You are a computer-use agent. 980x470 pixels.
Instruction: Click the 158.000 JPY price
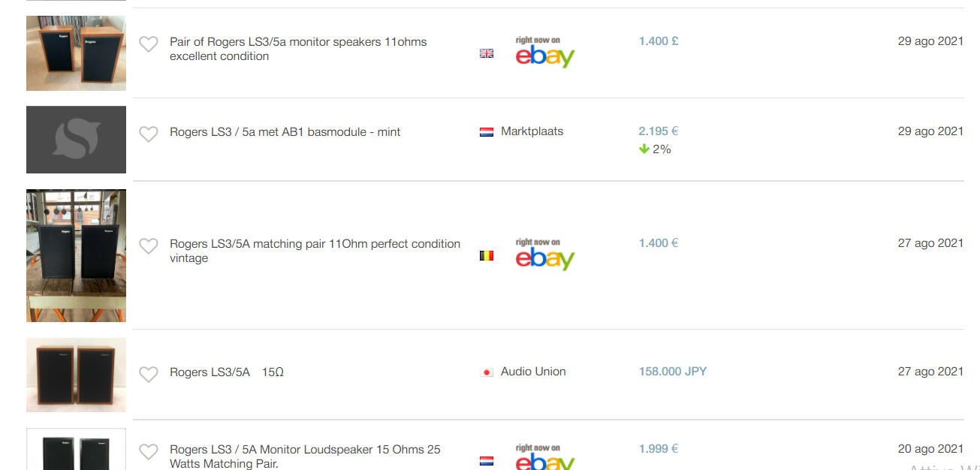(x=672, y=372)
